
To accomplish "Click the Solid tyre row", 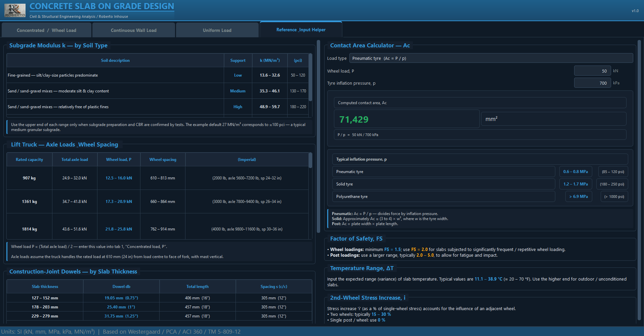I will (443, 184).
